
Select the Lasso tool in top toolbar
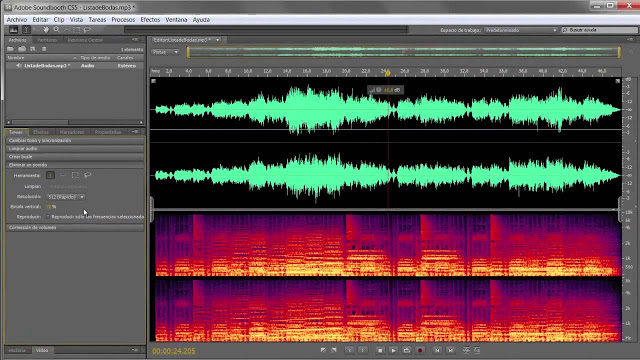tap(87, 30)
